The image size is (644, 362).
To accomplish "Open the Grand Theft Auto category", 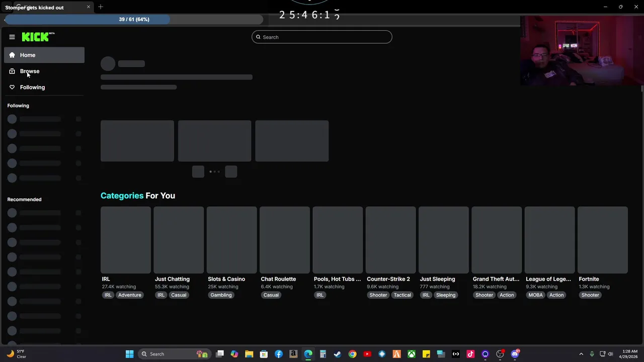I will point(497,240).
